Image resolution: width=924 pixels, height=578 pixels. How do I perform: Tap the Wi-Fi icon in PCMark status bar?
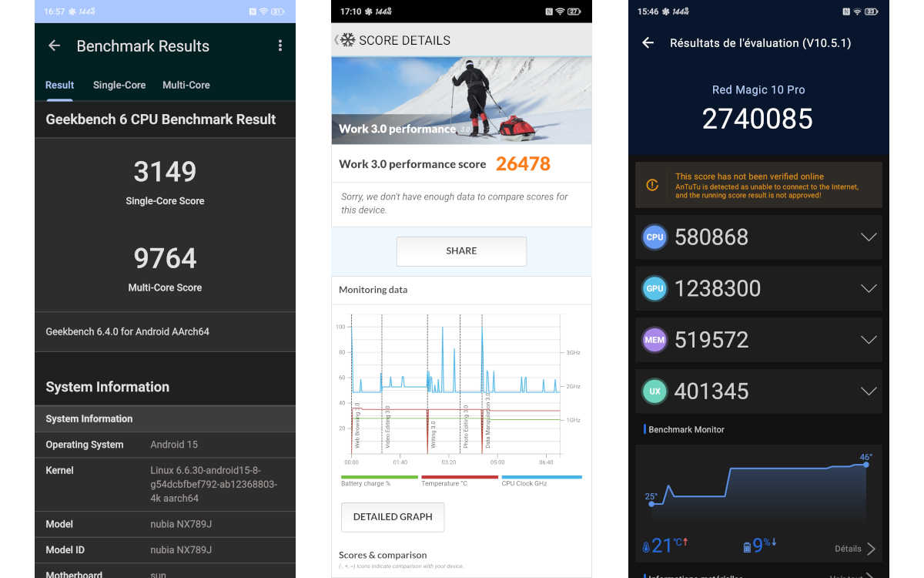(x=561, y=12)
